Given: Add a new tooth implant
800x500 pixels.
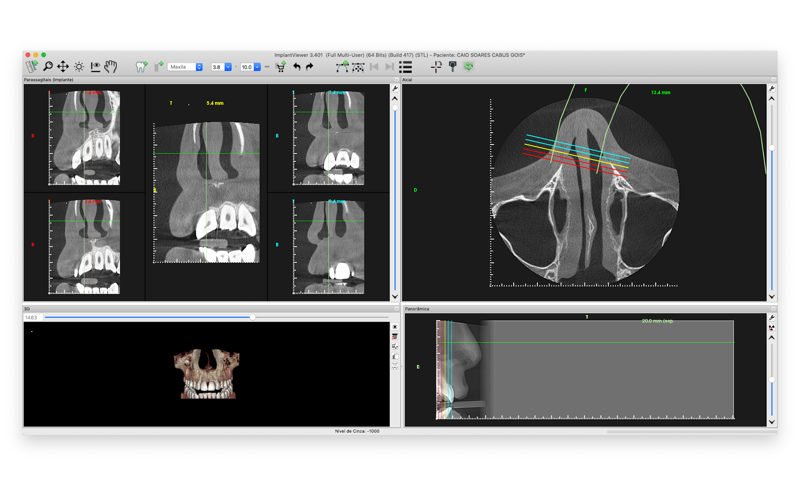Looking at the screenshot, I should point(141,66).
